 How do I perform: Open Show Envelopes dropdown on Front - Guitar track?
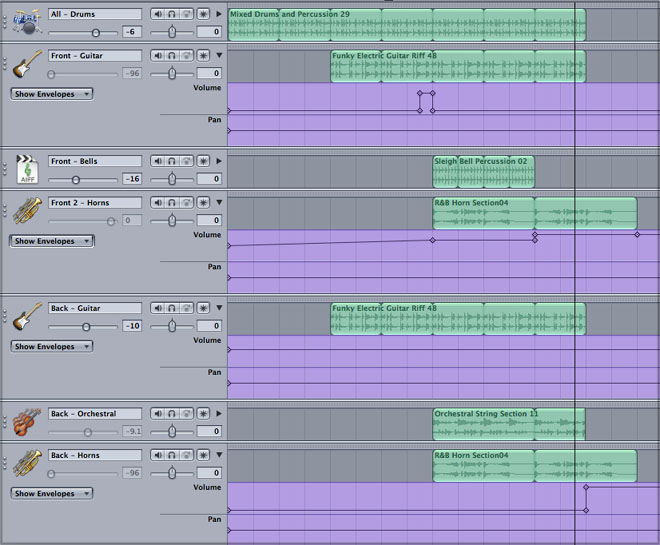tap(52, 94)
